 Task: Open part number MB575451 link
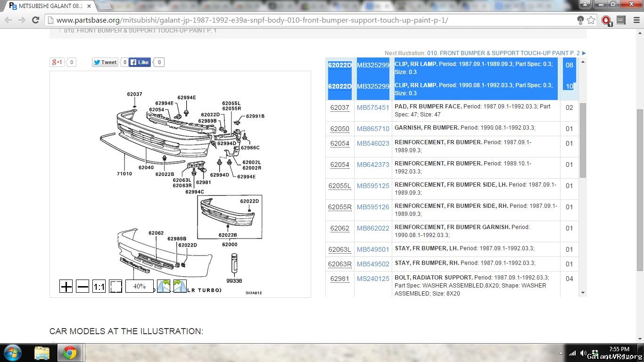point(373,107)
